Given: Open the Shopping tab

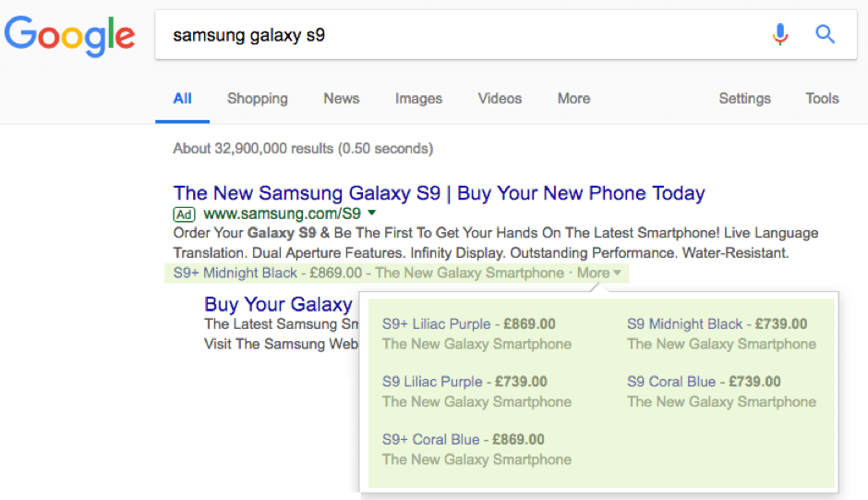Looking at the screenshot, I should (x=258, y=99).
